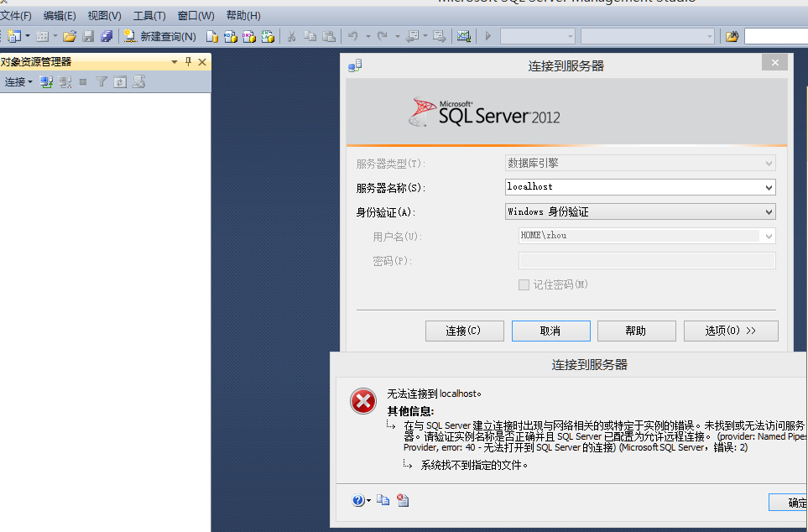Expand the 身份验证 combo box

769,212
